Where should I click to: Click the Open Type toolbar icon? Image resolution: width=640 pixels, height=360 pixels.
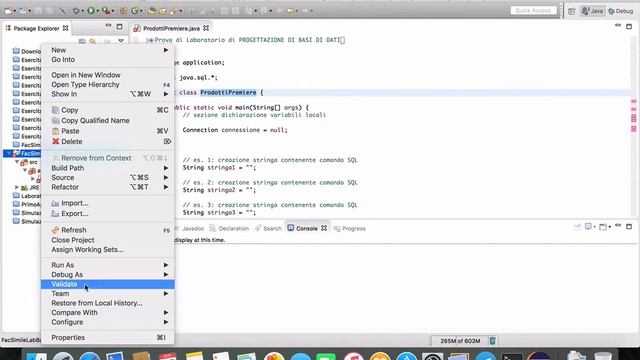point(152,11)
